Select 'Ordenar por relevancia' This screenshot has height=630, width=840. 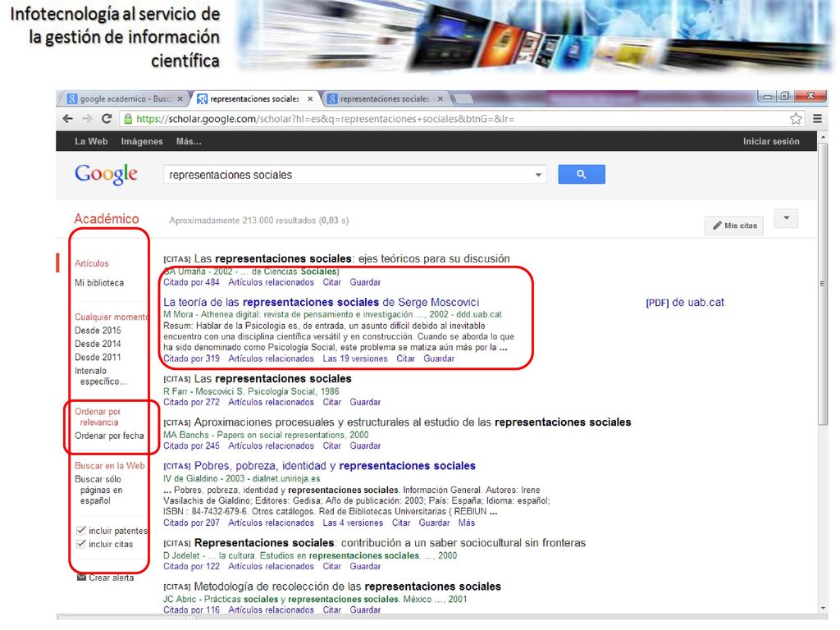pos(98,417)
